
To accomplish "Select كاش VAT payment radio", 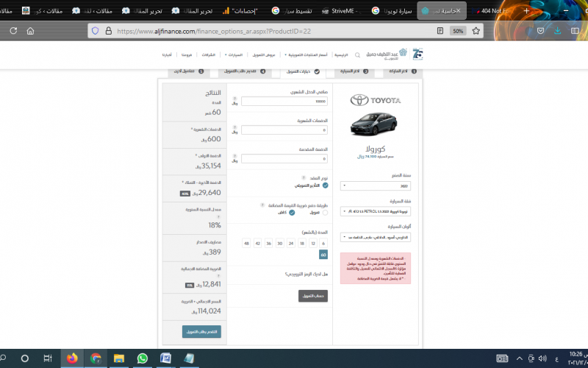I will pos(292,213).
